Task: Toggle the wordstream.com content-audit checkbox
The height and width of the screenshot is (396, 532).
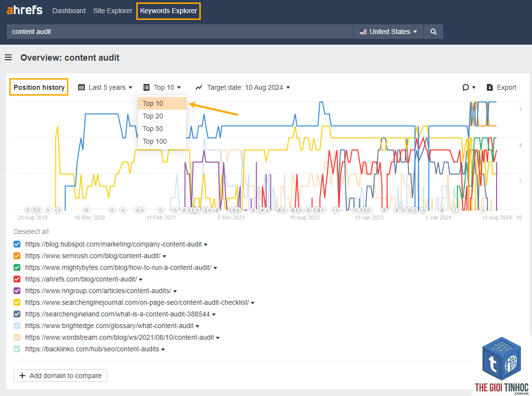Action: (x=17, y=337)
